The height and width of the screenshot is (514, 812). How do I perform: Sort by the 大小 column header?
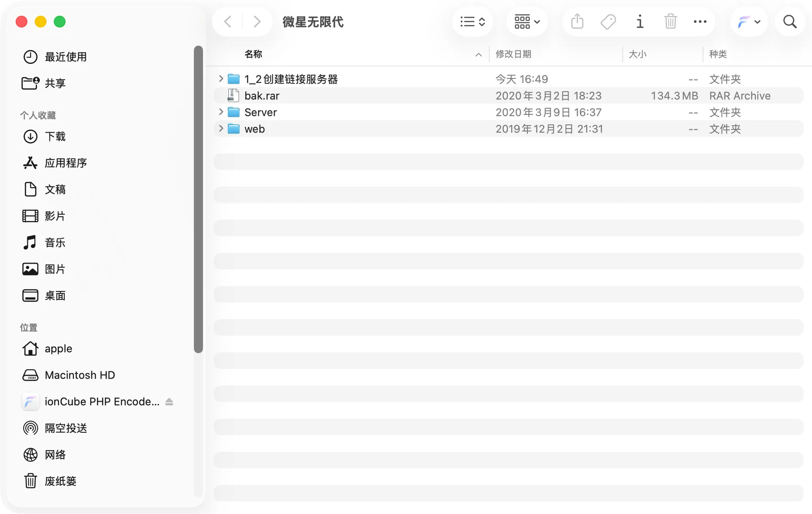coord(637,54)
